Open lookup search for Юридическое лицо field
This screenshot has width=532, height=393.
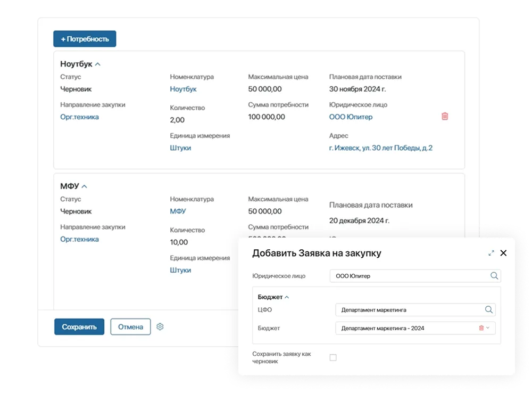pyautogui.click(x=494, y=276)
